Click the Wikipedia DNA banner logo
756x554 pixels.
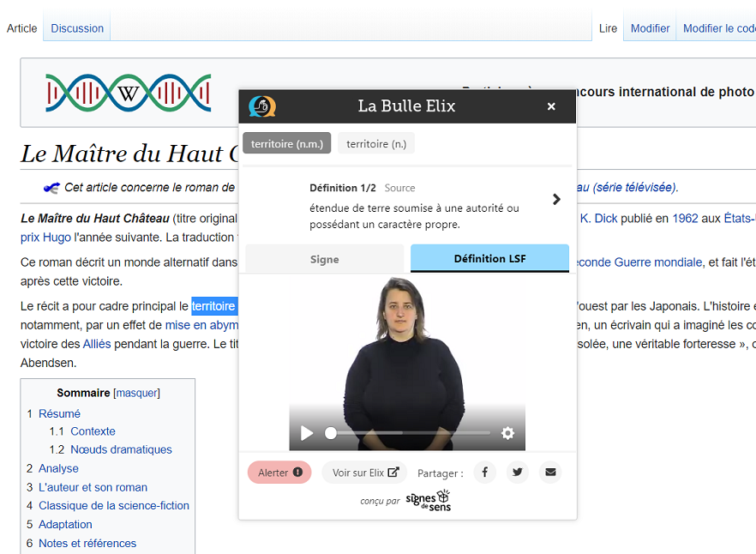[x=129, y=93]
